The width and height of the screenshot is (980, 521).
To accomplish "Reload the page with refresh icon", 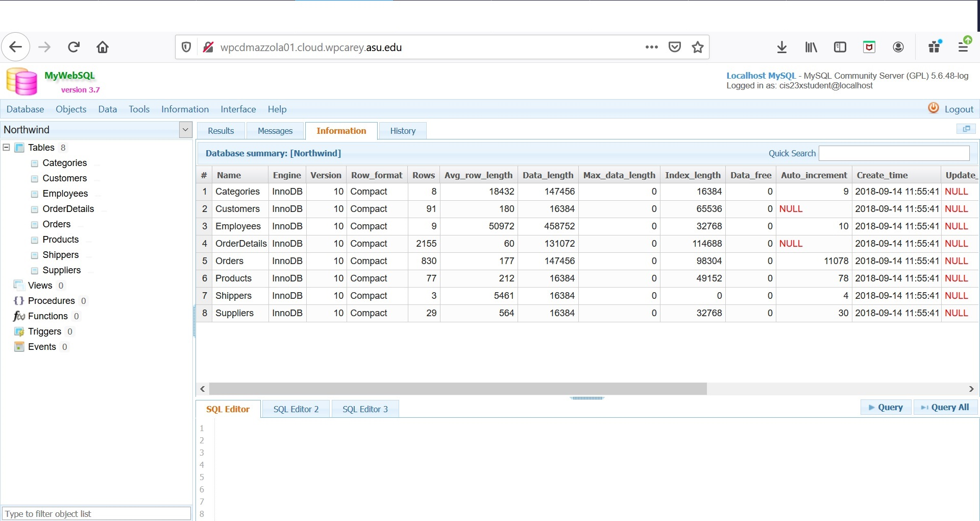I will (x=74, y=48).
